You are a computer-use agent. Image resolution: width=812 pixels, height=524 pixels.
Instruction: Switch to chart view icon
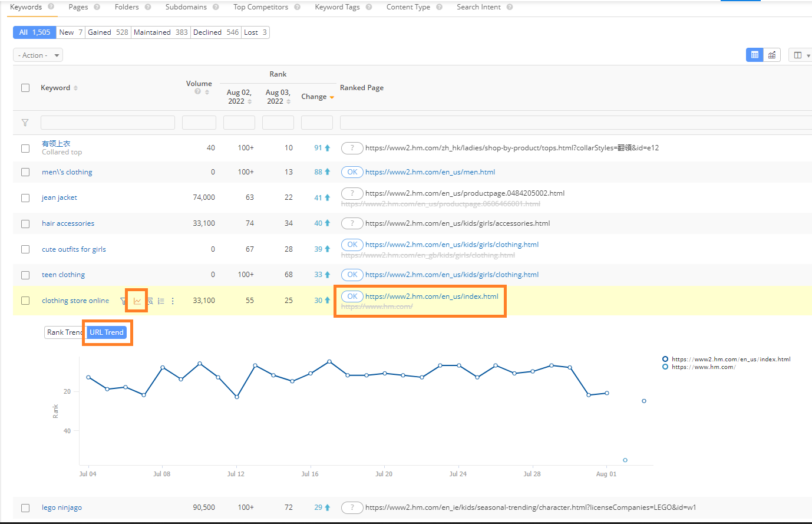point(772,55)
